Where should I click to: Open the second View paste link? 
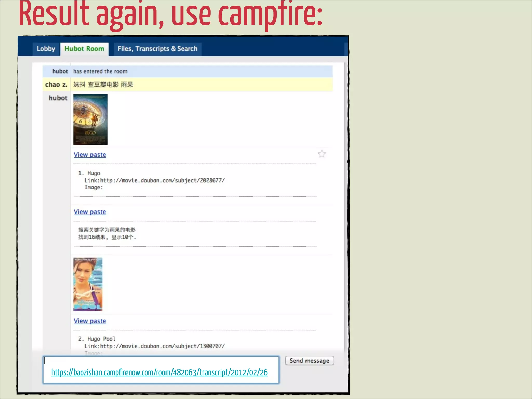pyautogui.click(x=90, y=212)
